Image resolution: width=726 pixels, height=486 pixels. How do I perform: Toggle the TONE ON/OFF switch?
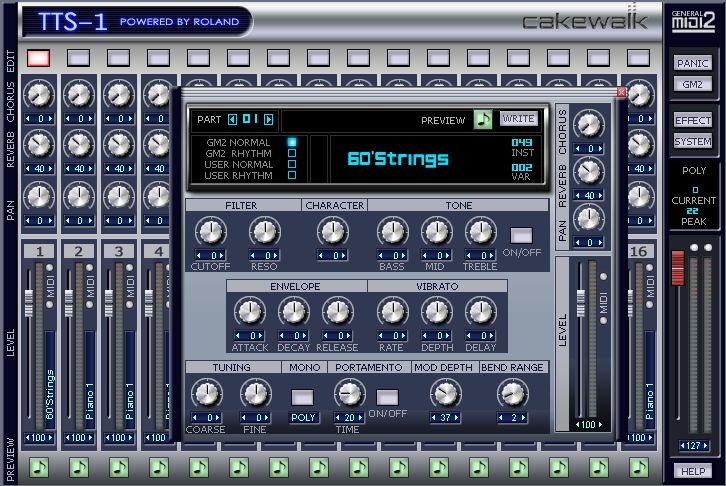[521, 236]
